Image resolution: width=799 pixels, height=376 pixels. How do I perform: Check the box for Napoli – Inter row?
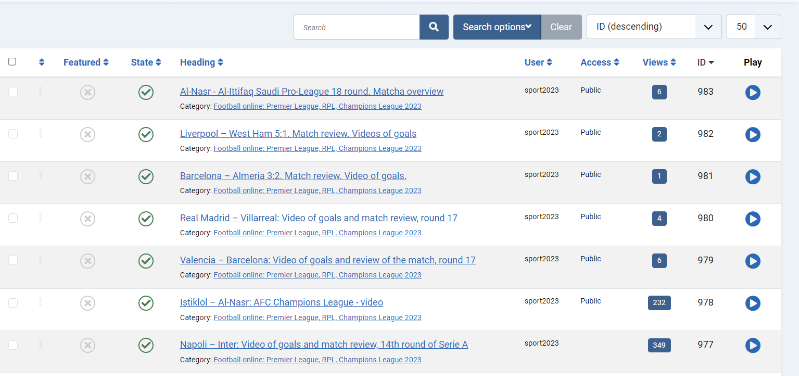pos(13,345)
